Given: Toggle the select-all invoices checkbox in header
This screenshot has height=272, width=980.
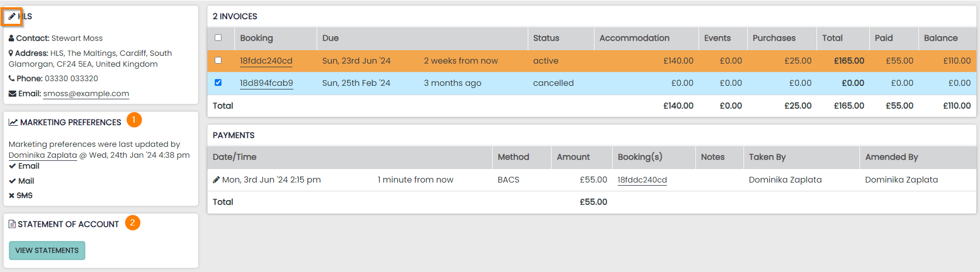Looking at the screenshot, I should 218,38.
